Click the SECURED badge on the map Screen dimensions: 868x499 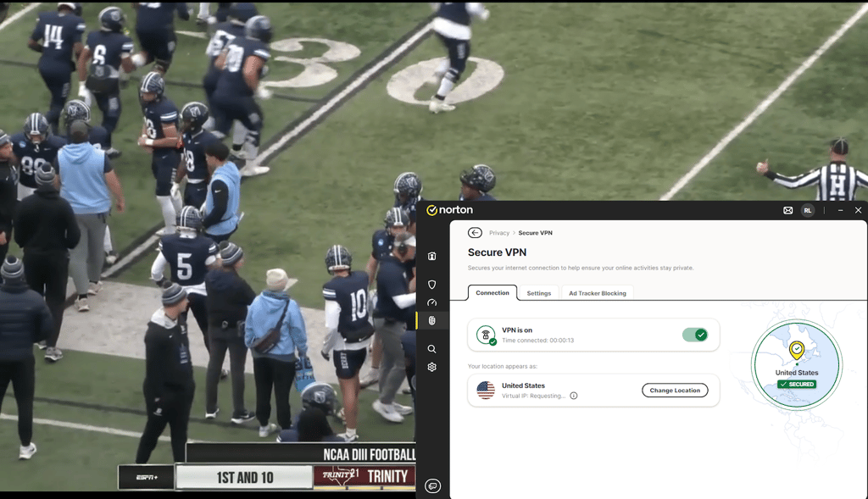(797, 384)
